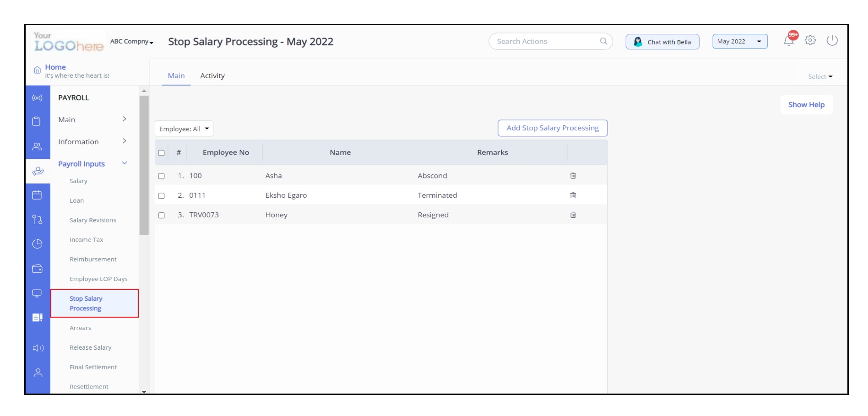Delete Asha's stop salary entry
The image size is (868, 416).
[x=573, y=176]
